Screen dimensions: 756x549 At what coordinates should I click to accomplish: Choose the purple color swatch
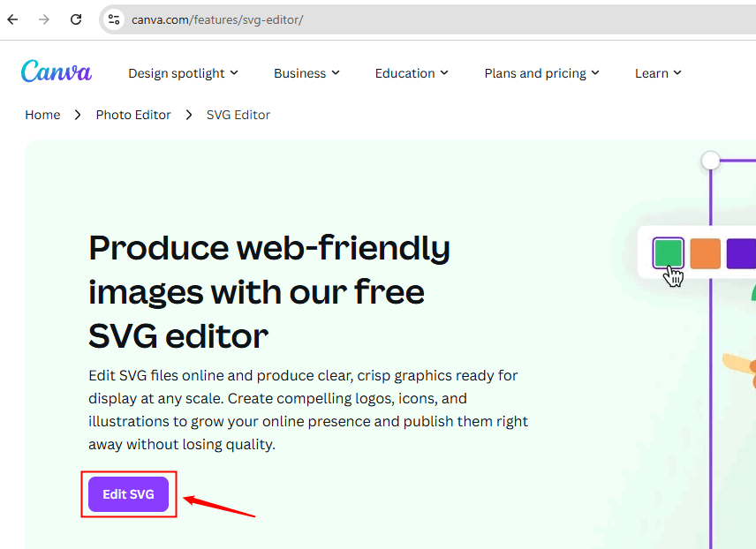point(741,253)
